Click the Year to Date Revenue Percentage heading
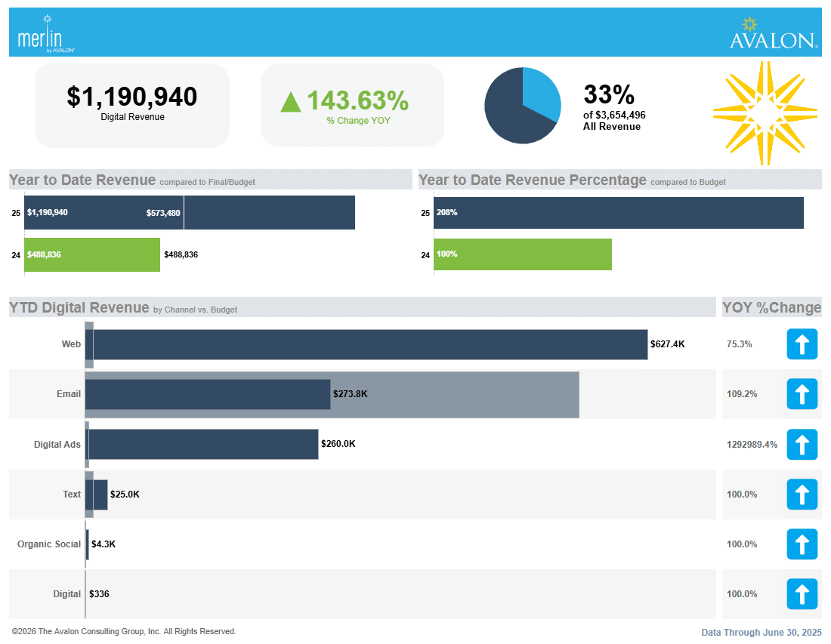Image resolution: width=831 pixels, height=644 pixels. (x=532, y=180)
